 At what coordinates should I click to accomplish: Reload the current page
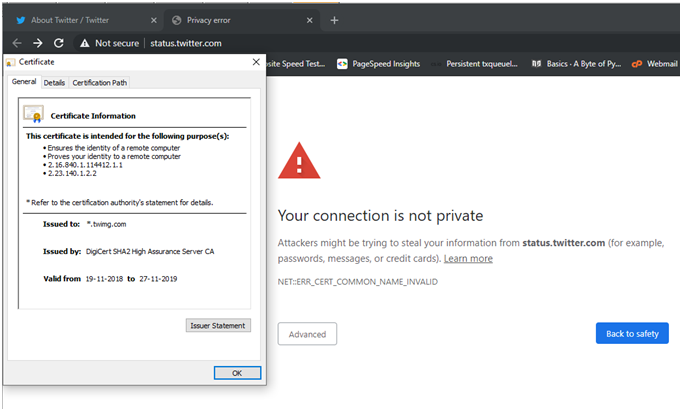[59, 43]
